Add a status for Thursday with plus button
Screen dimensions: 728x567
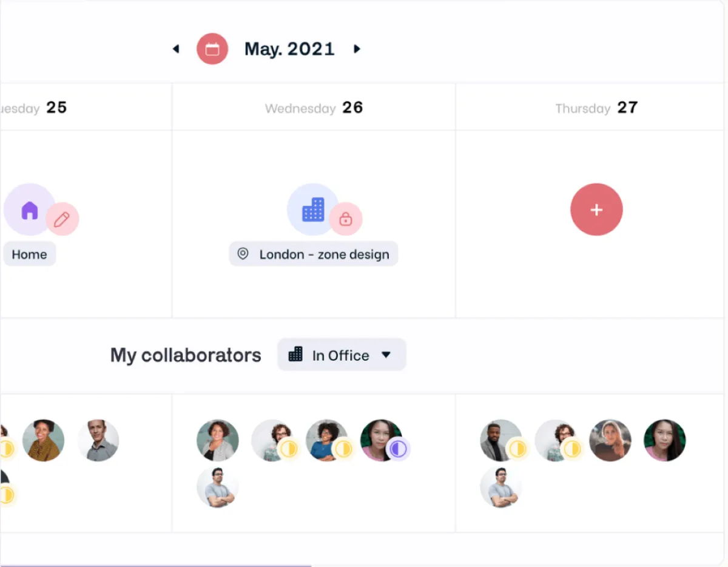coord(596,209)
